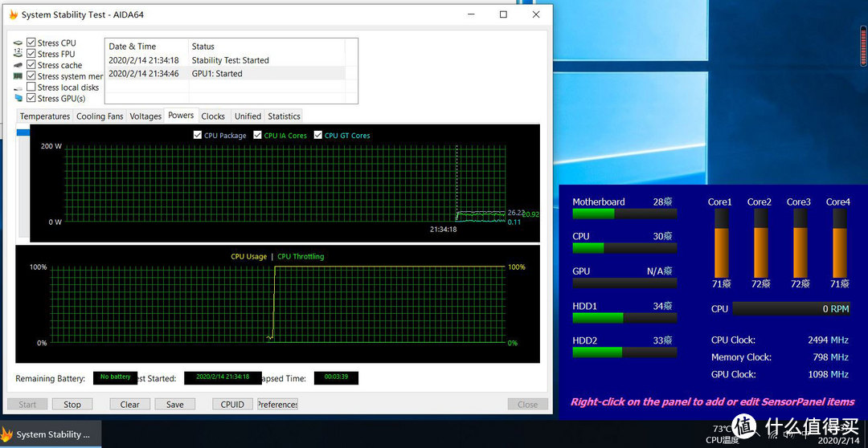Click the HDD2 temperature bar in SensorPanel
Screen dimensions: 868x448
point(624,352)
